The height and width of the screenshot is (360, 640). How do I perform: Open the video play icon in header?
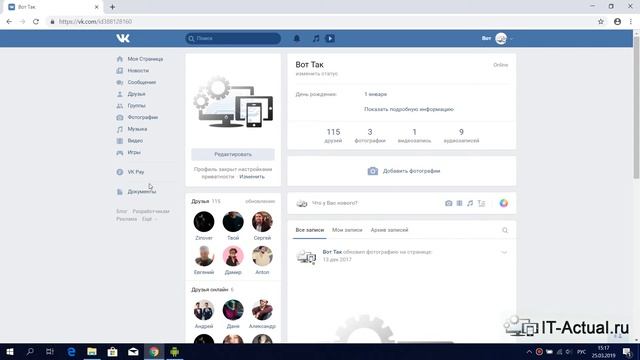click(x=330, y=38)
